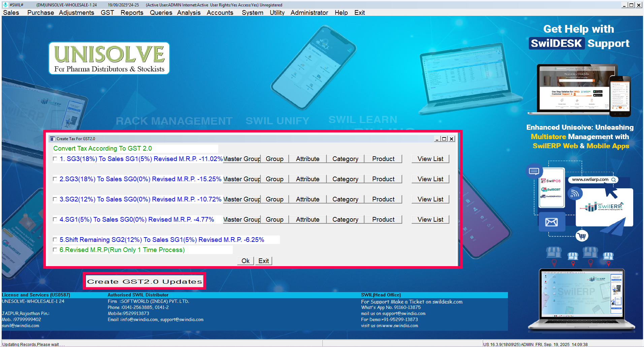
Task: Check 6.Revised M.R.P run-once process option
Action: pyautogui.click(x=55, y=250)
